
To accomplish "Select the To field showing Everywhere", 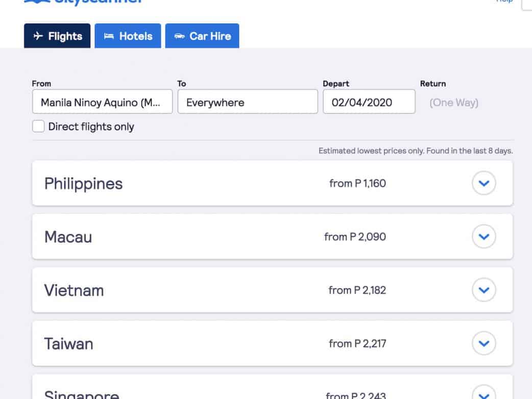I will coord(248,102).
